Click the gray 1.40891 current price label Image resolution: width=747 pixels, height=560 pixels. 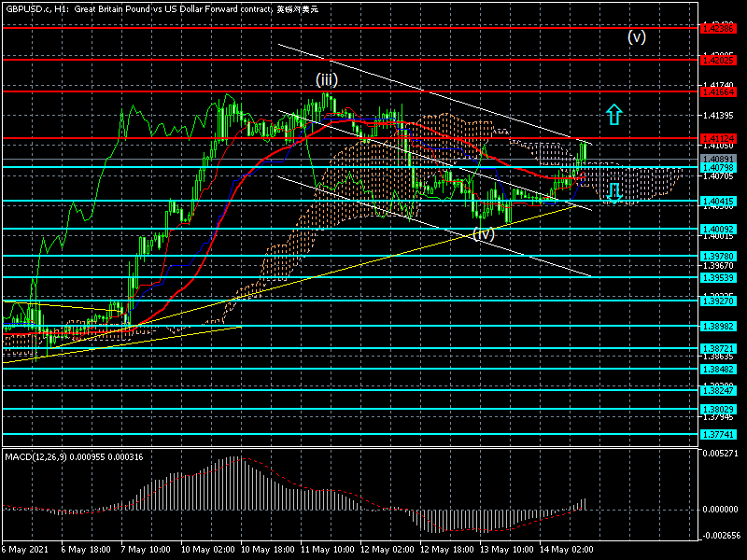[718, 159]
